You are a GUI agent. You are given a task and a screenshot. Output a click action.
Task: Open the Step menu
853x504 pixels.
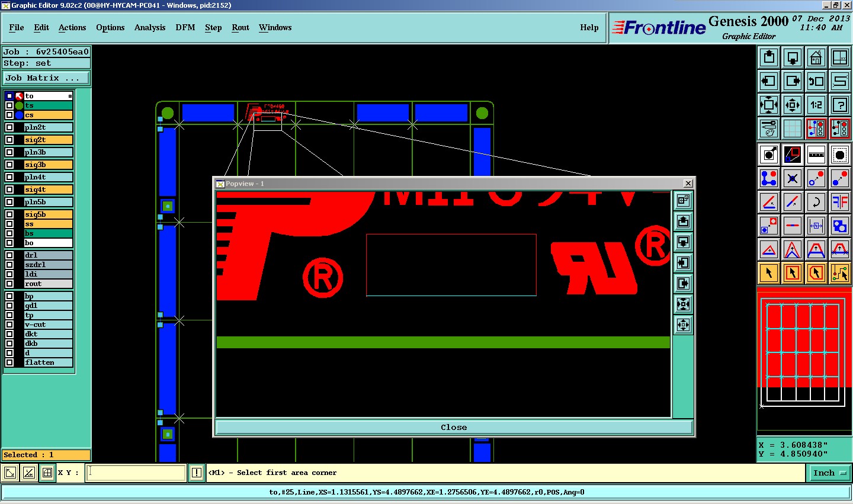213,27
